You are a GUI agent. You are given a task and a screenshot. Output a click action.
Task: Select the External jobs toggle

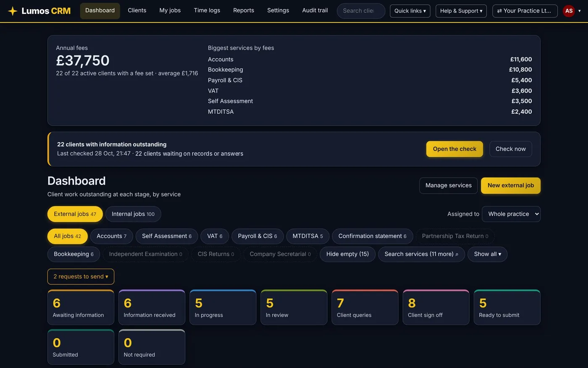click(x=75, y=214)
